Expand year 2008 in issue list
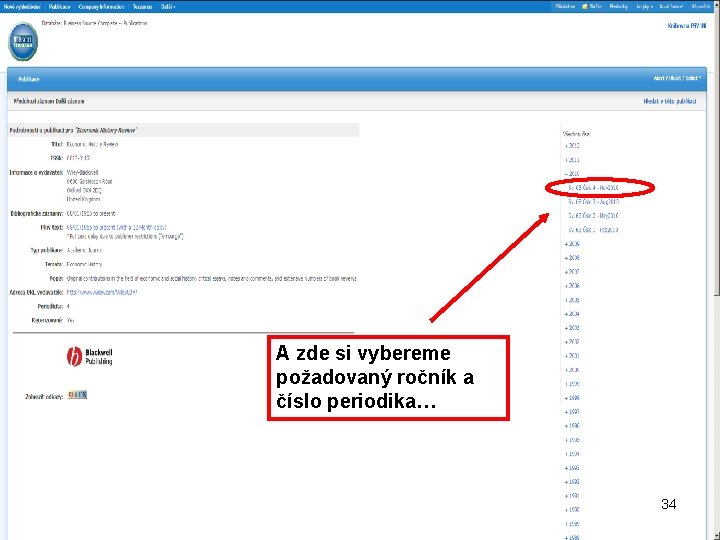The height and width of the screenshot is (540, 720). tap(572, 258)
